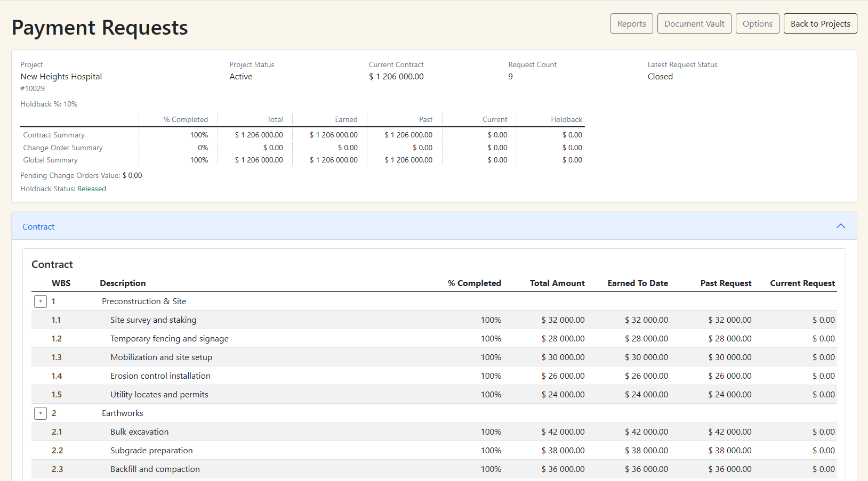Select the Erosion control installation row
The height and width of the screenshot is (481, 868).
point(160,376)
